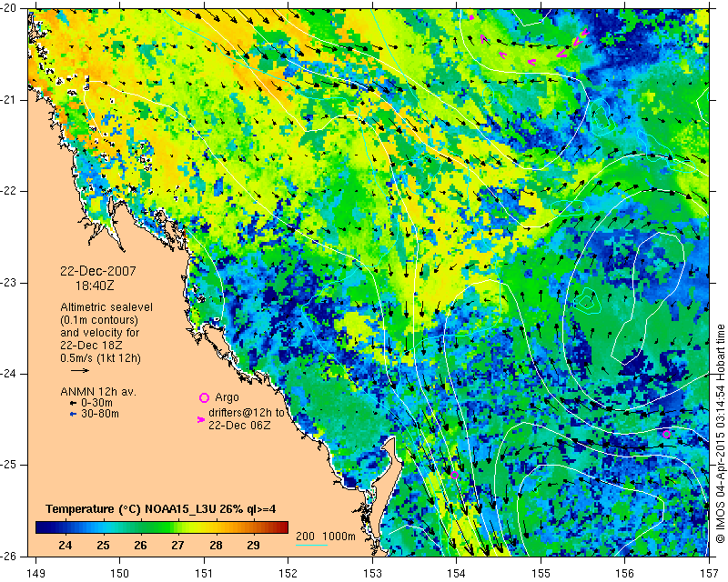Click the longitude axis label 153
The width and height of the screenshot is (728, 582).
coord(372,573)
